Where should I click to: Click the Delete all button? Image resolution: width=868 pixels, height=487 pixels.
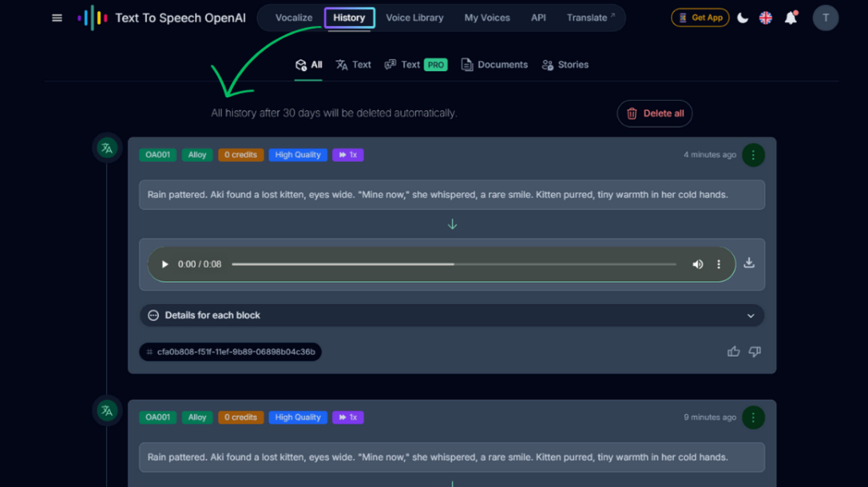pyautogui.click(x=654, y=113)
